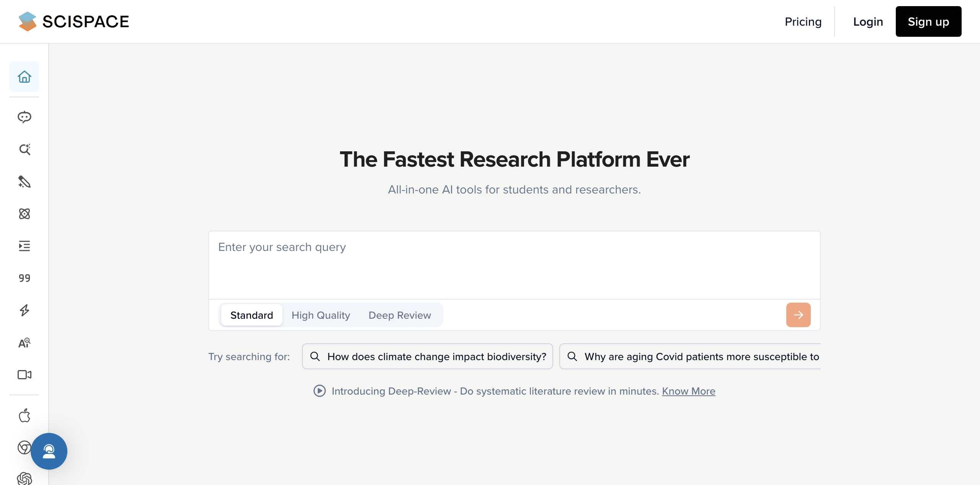
Task: Click the Home icon in sidebar
Action: click(x=24, y=77)
